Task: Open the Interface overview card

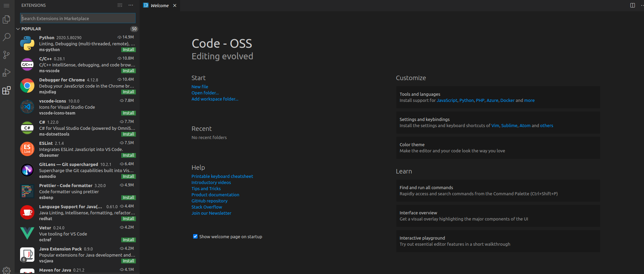Action: coord(498,216)
